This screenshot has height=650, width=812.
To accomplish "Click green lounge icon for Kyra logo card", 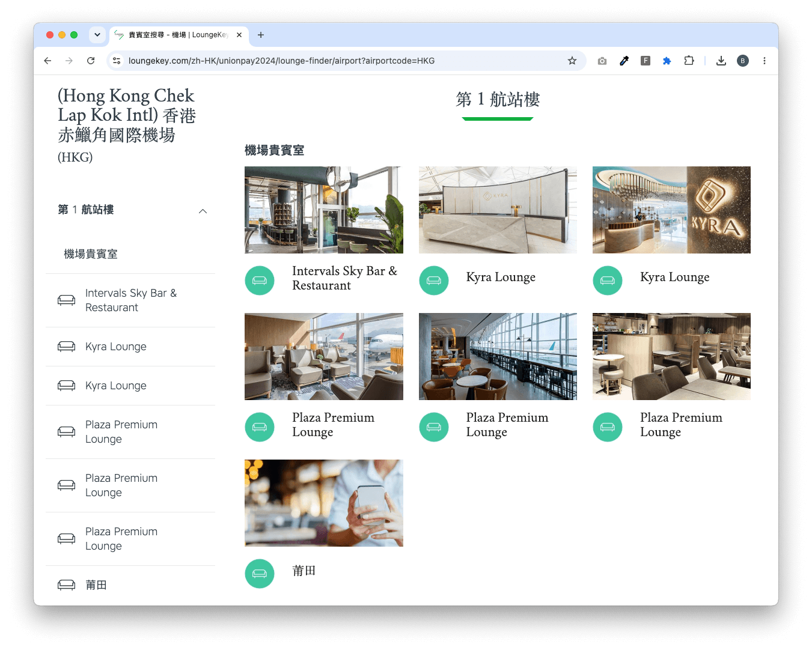I will pos(608,281).
